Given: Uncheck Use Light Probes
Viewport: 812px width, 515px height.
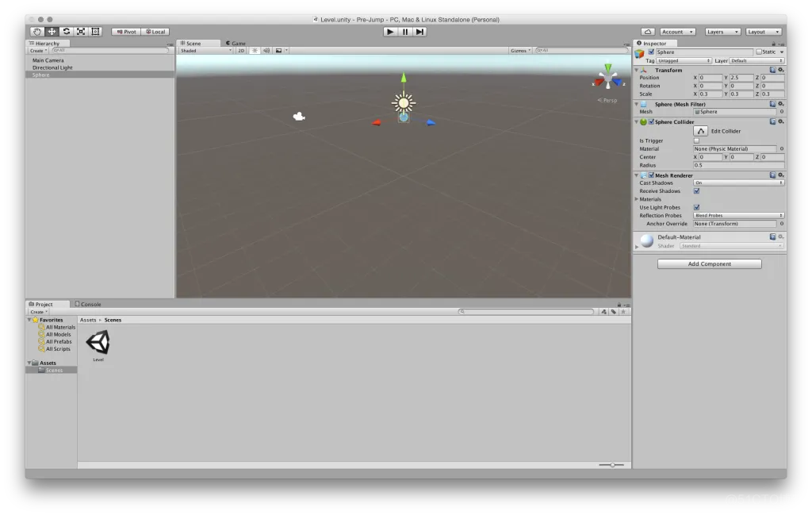Looking at the screenshot, I should click(x=696, y=207).
